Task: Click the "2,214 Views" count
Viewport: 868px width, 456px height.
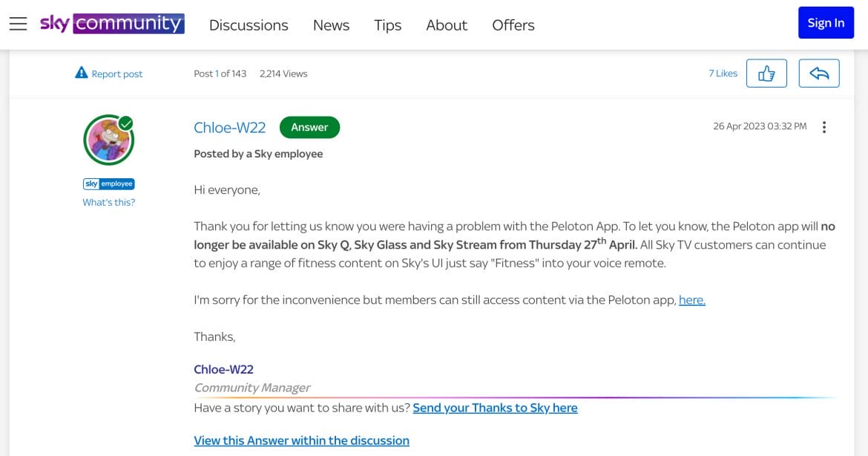Action: pos(283,74)
